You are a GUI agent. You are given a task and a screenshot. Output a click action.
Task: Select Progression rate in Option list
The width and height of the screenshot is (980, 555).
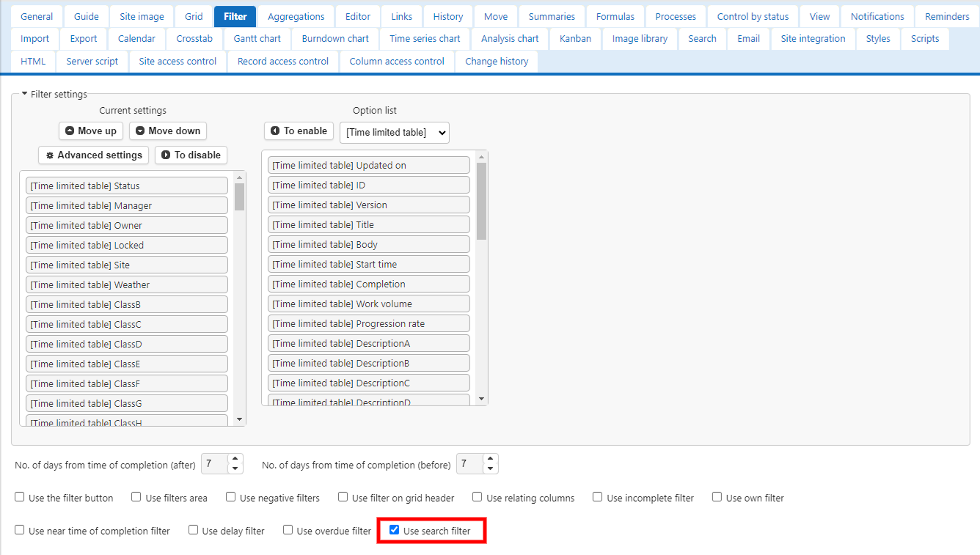(369, 323)
